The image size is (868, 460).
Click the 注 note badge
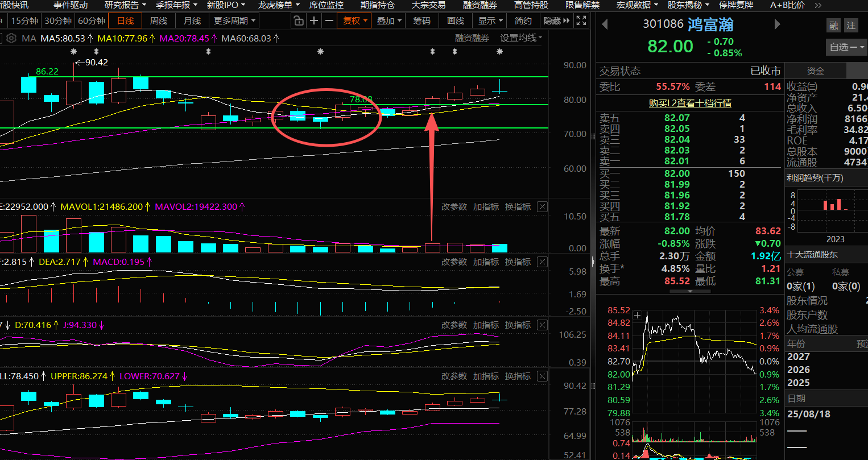pyautogui.click(x=851, y=25)
